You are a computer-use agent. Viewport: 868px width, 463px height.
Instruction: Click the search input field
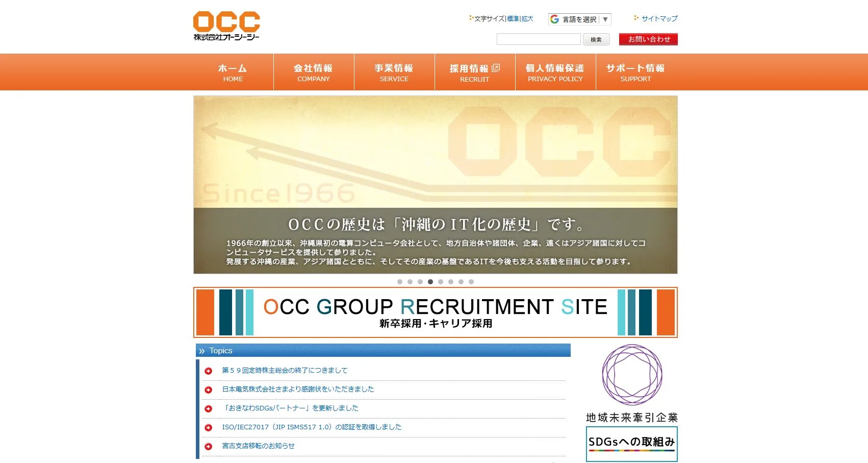538,39
